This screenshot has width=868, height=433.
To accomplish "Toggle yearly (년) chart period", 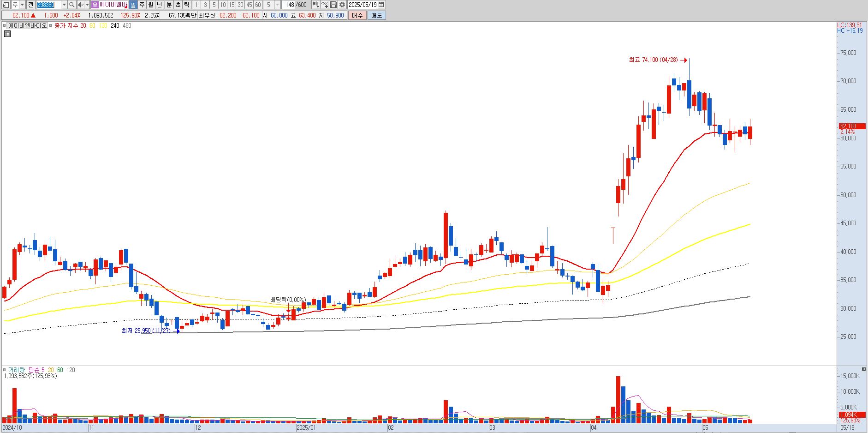I will pos(160,5).
